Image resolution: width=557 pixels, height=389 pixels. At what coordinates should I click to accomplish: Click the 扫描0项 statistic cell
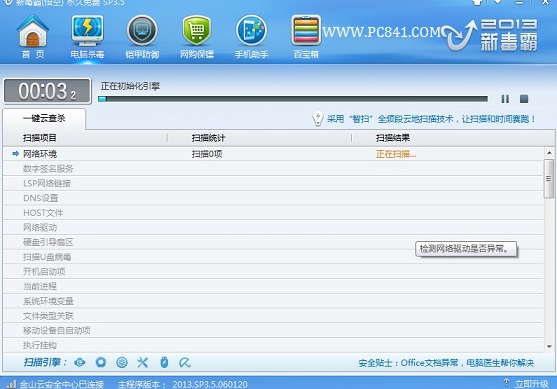click(207, 154)
